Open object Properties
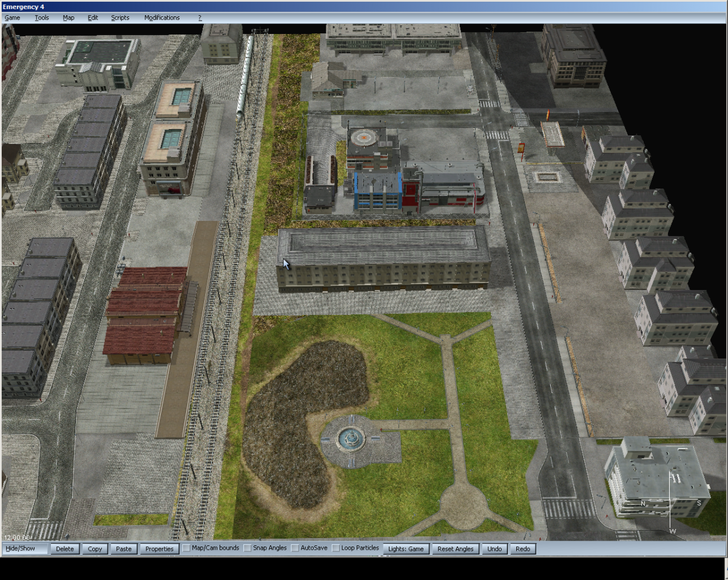The height and width of the screenshot is (580, 728). click(x=160, y=548)
